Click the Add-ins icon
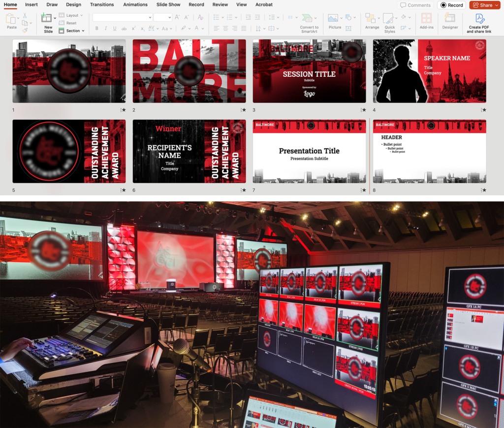This screenshot has width=504, height=428. pos(426,22)
